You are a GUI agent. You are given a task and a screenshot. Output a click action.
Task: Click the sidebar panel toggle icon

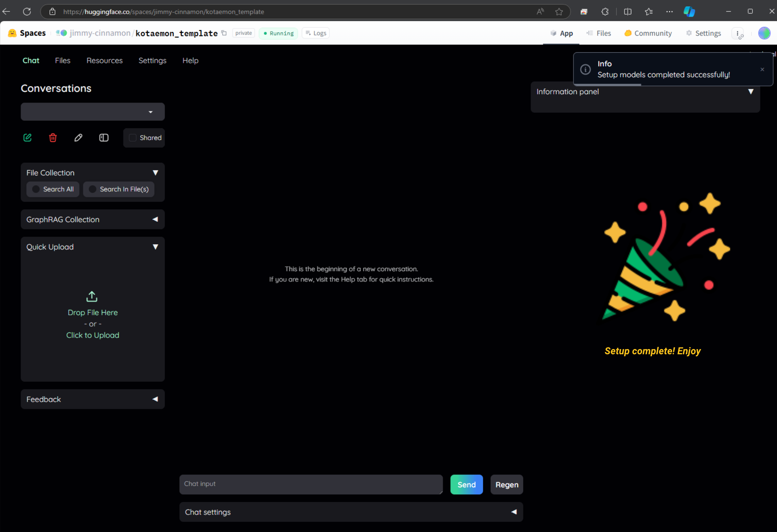click(x=104, y=138)
